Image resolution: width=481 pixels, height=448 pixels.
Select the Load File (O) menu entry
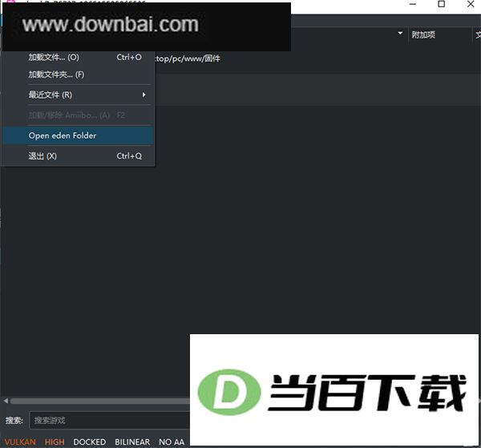click(79, 58)
